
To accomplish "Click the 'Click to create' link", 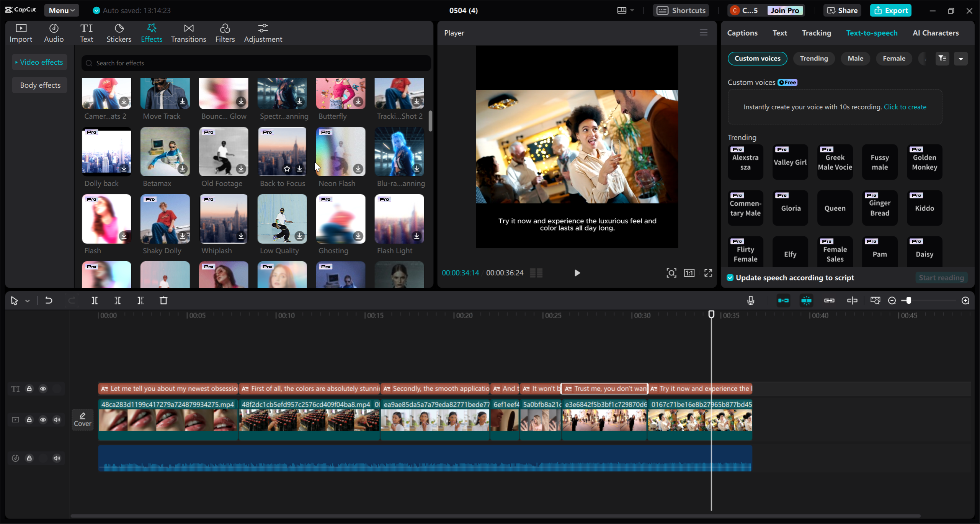I will pos(905,107).
